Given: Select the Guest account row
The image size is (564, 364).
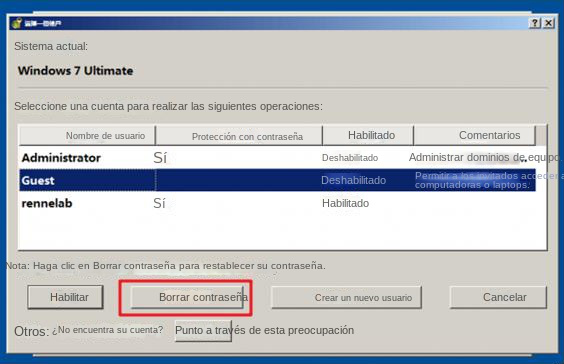Looking at the screenshot, I should tap(277, 180).
